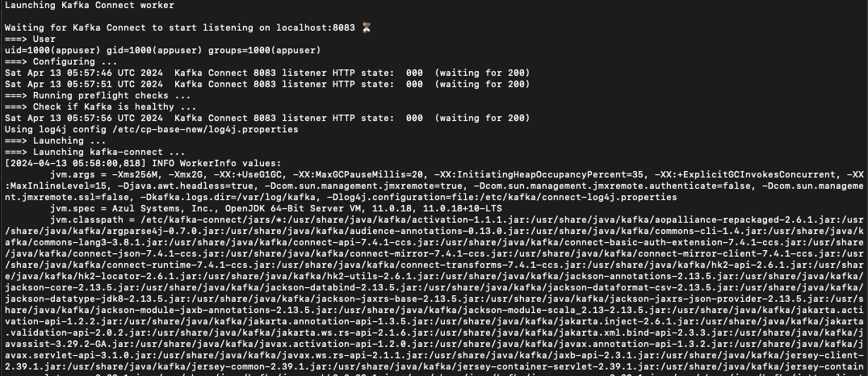The width and height of the screenshot is (868, 376).
Task: Click '===> Check if Kafka is healthy ...'
Action: tap(100, 107)
